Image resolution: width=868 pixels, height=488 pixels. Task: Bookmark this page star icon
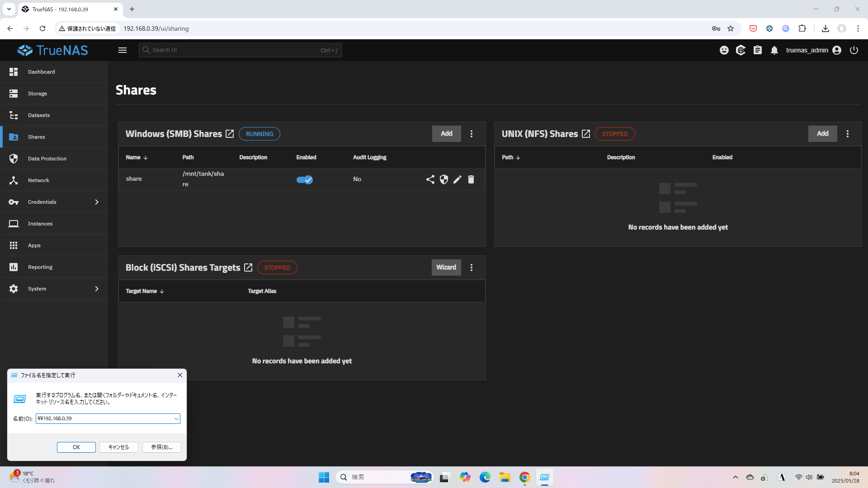(731, 28)
